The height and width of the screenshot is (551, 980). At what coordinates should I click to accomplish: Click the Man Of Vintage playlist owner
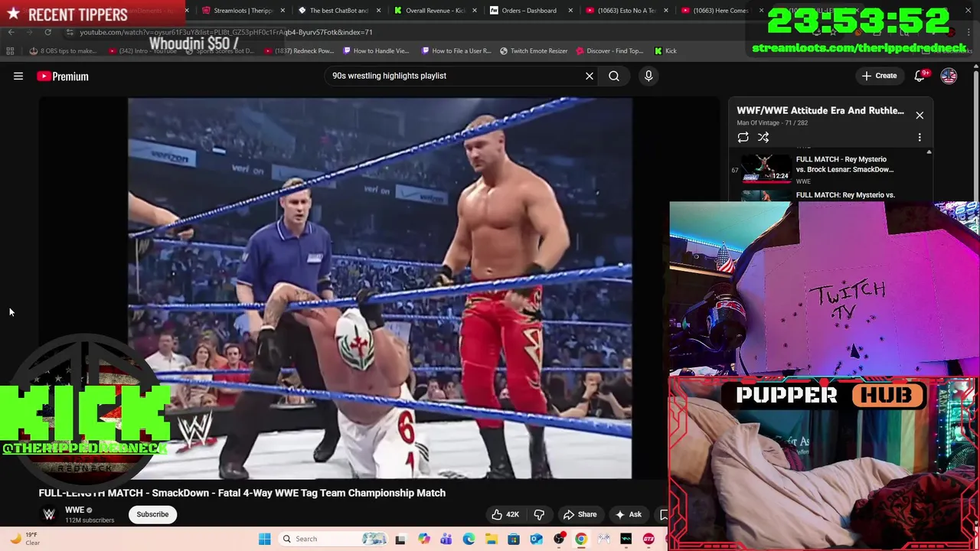(x=758, y=122)
